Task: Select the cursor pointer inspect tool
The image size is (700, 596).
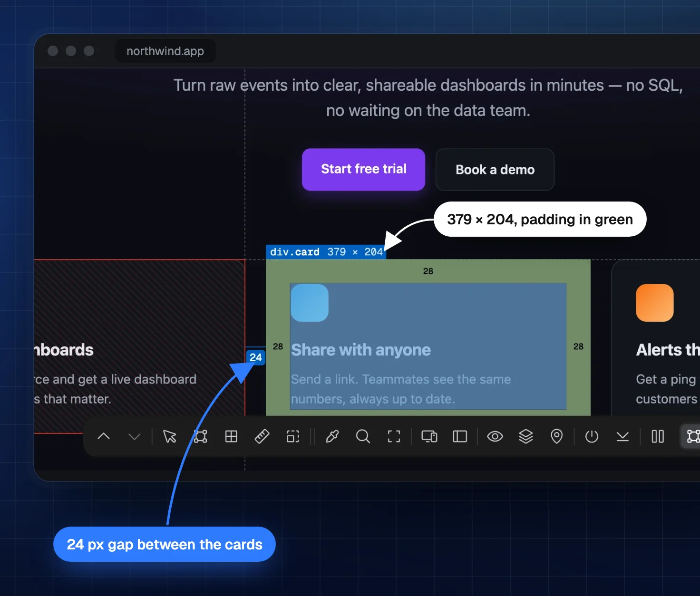Action: pyautogui.click(x=169, y=436)
